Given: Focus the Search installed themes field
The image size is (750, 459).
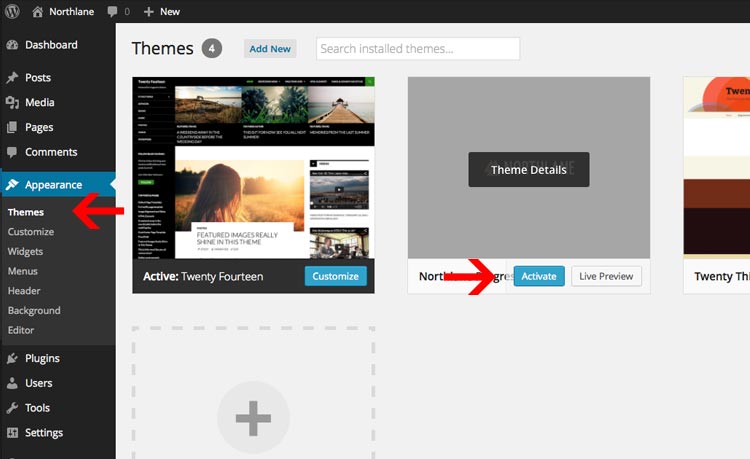Looking at the screenshot, I should (418, 49).
